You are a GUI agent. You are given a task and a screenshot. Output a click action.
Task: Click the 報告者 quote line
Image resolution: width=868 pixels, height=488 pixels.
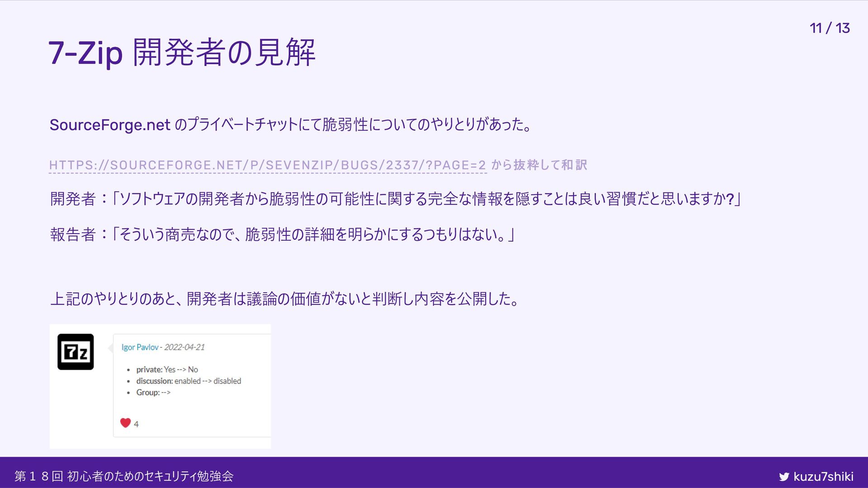pos(283,235)
